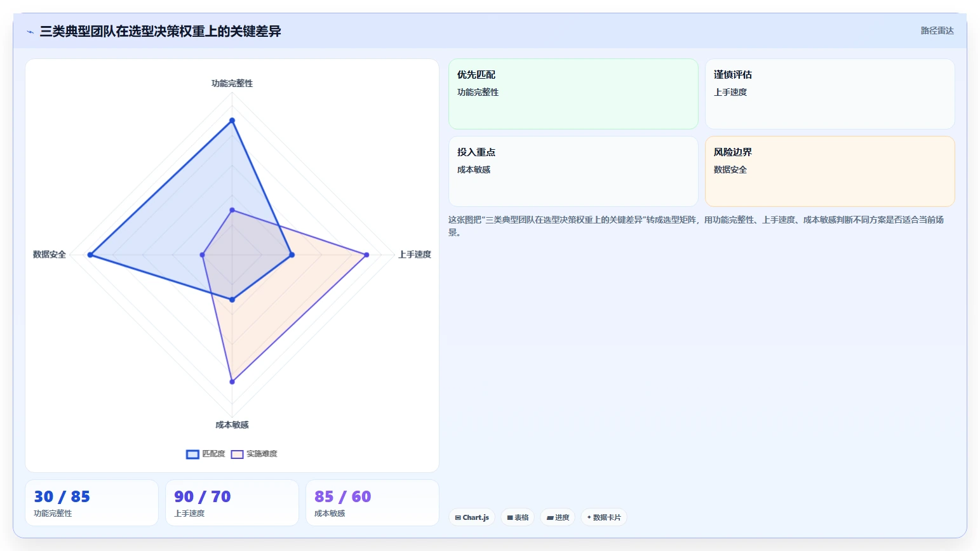Click the 表格 tag chip

coord(518,517)
